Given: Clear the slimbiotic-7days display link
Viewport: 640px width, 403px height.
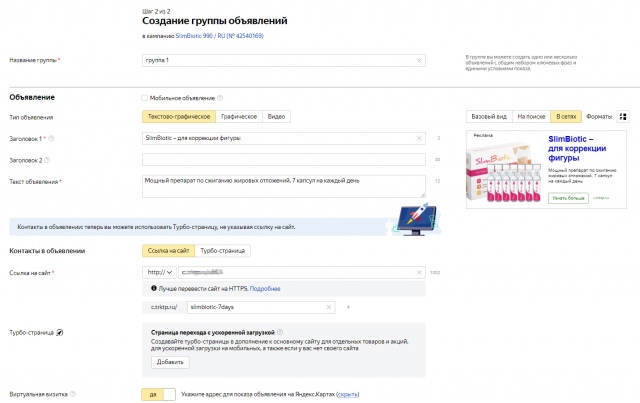Looking at the screenshot, I should 329,307.
